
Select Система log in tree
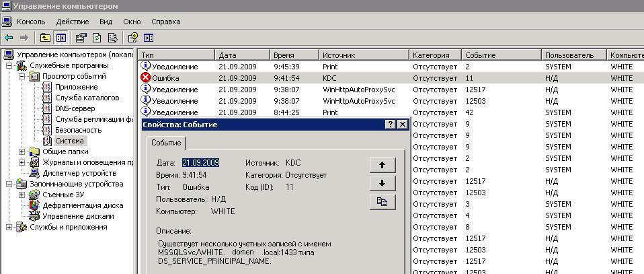(x=69, y=141)
